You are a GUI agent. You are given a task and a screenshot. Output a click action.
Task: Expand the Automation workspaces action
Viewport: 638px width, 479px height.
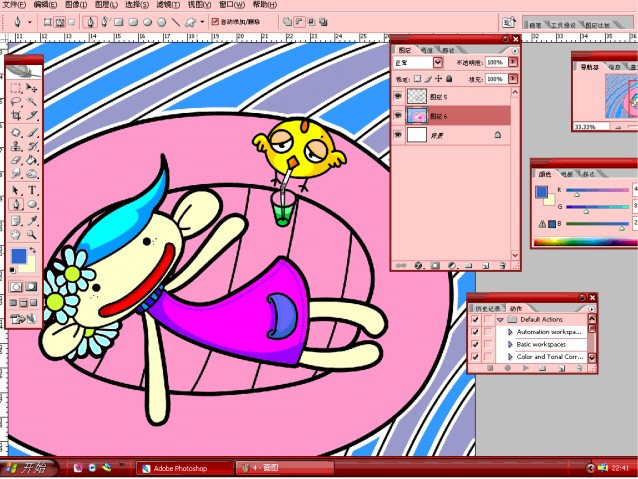point(510,332)
